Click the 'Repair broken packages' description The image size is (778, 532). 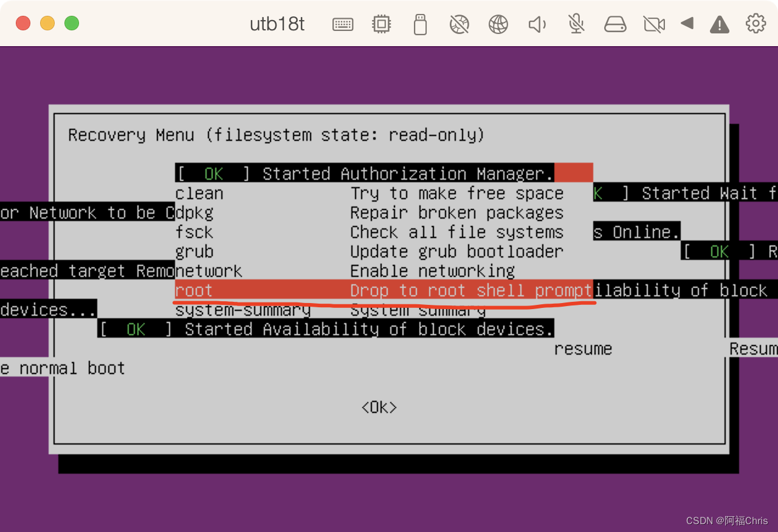(x=457, y=213)
